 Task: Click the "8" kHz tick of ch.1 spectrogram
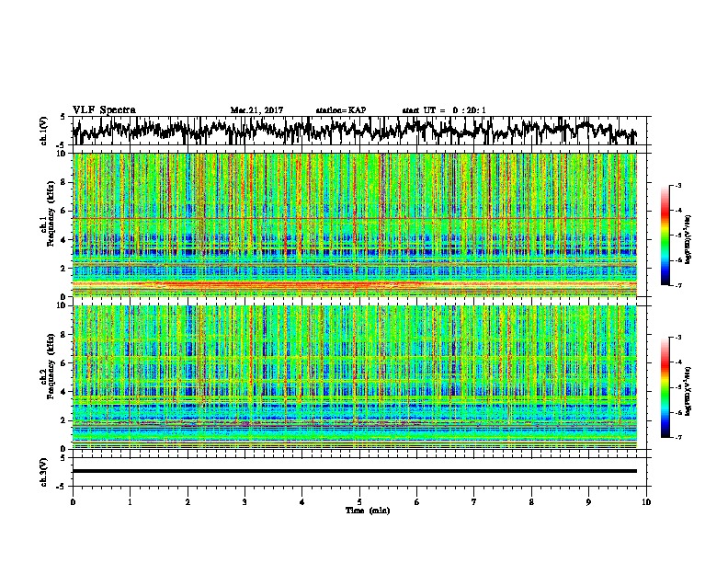pos(64,182)
